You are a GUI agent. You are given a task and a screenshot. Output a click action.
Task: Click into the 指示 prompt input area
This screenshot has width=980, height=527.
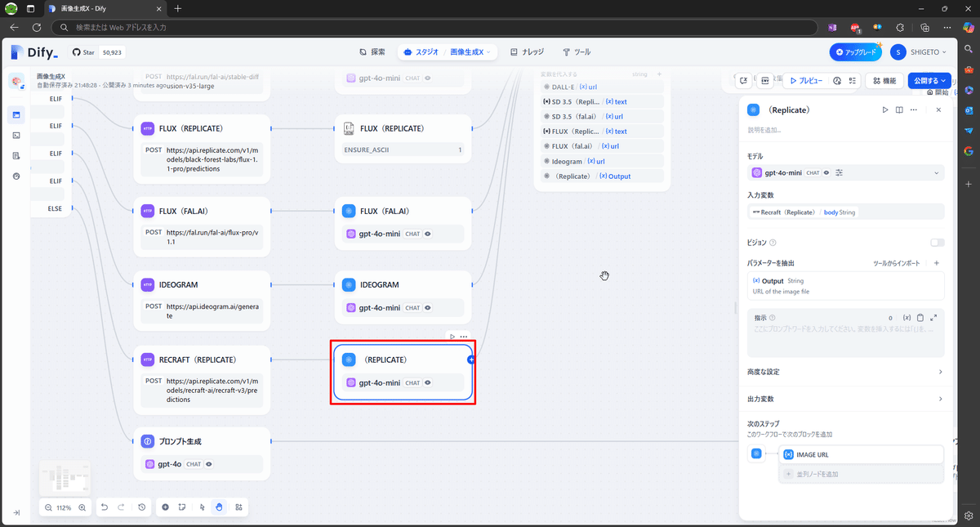pyautogui.click(x=846, y=339)
